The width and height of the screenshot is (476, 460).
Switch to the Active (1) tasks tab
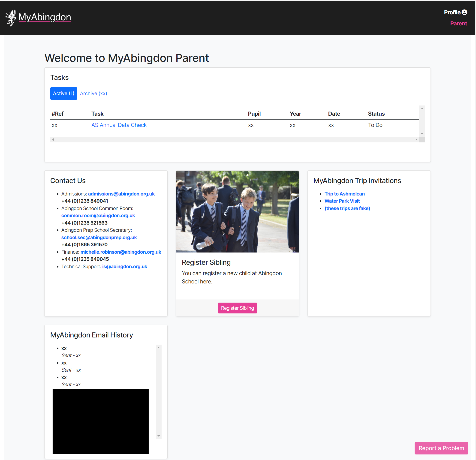coord(64,93)
